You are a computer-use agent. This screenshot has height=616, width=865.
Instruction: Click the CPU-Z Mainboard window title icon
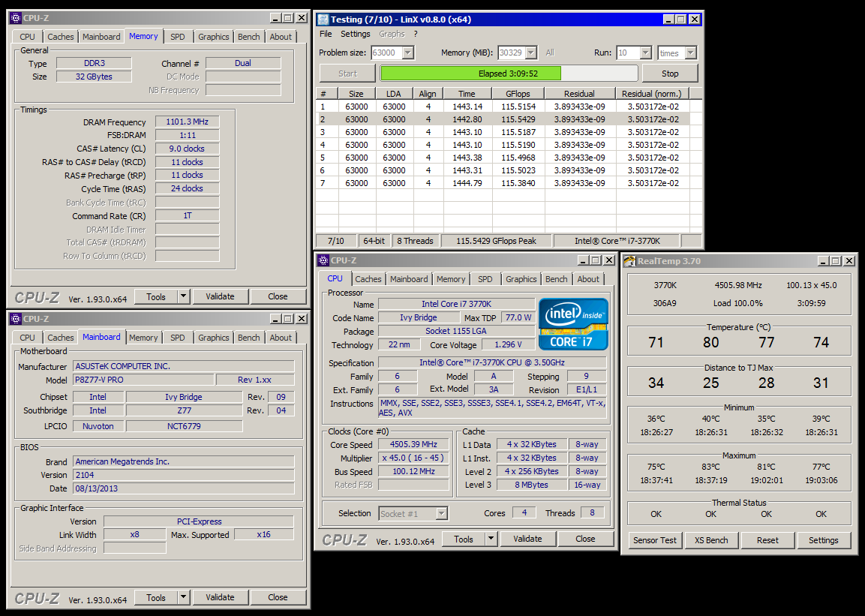[16, 319]
